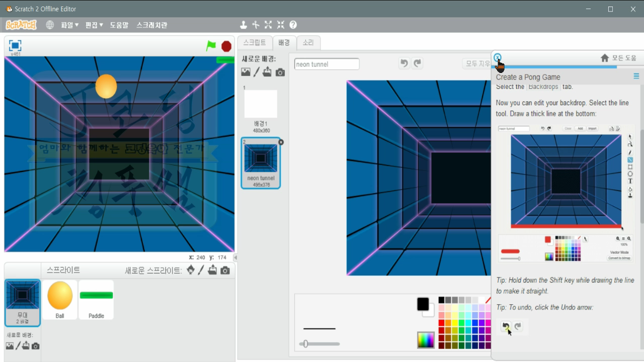The width and height of the screenshot is (644, 362).
Task: Choose a backdrop from the library icon
Action: coord(245,71)
